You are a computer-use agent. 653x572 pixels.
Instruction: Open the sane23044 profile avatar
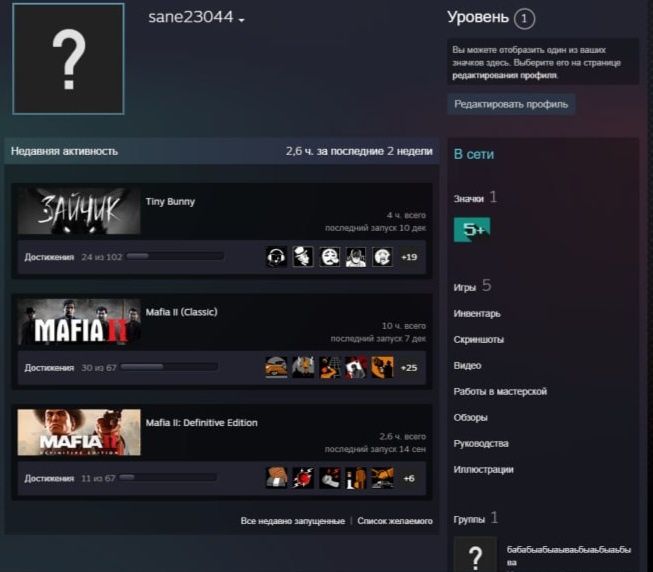tap(68, 59)
